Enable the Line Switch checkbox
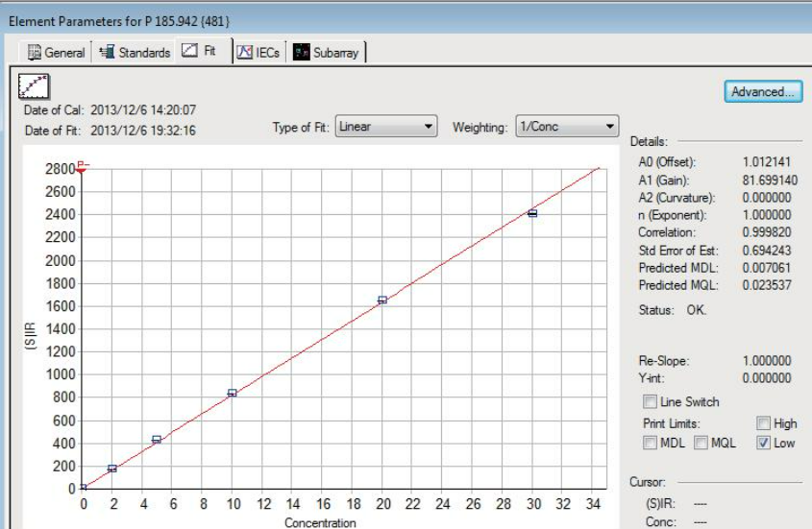812x529 pixels. tap(651, 401)
